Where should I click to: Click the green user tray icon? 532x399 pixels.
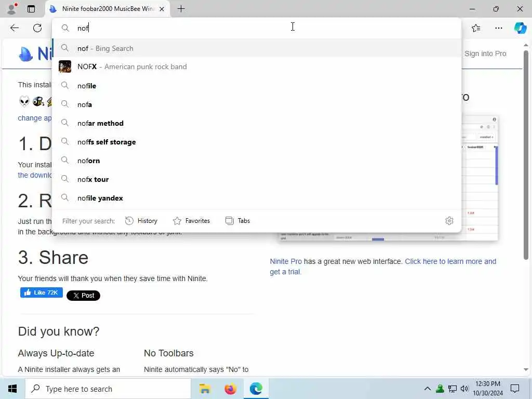click(x=440, y=389)
